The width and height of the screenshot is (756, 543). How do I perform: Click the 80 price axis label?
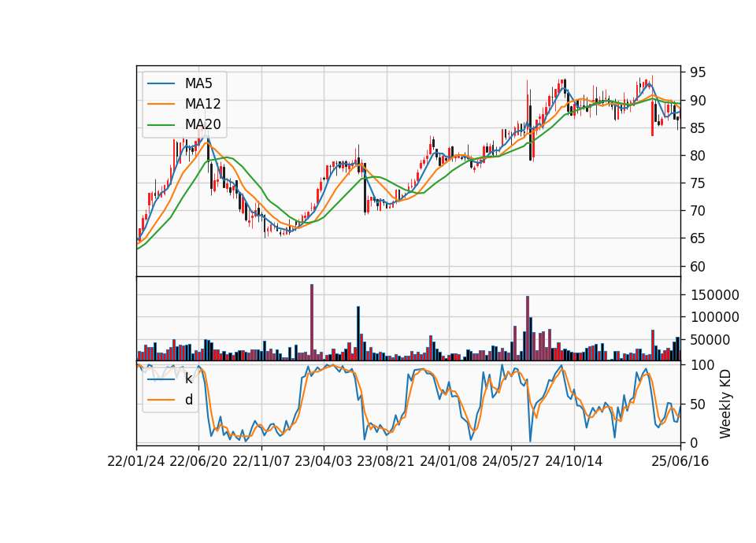(698, 156)
